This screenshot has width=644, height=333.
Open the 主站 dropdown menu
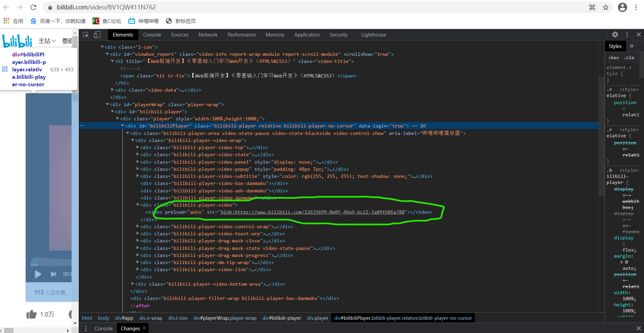tap(47, 41)
